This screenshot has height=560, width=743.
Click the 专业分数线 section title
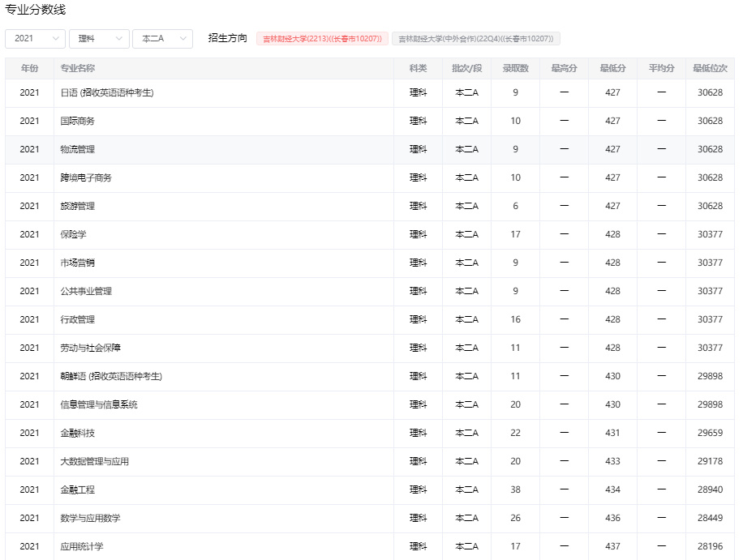(x=36, y=10)
